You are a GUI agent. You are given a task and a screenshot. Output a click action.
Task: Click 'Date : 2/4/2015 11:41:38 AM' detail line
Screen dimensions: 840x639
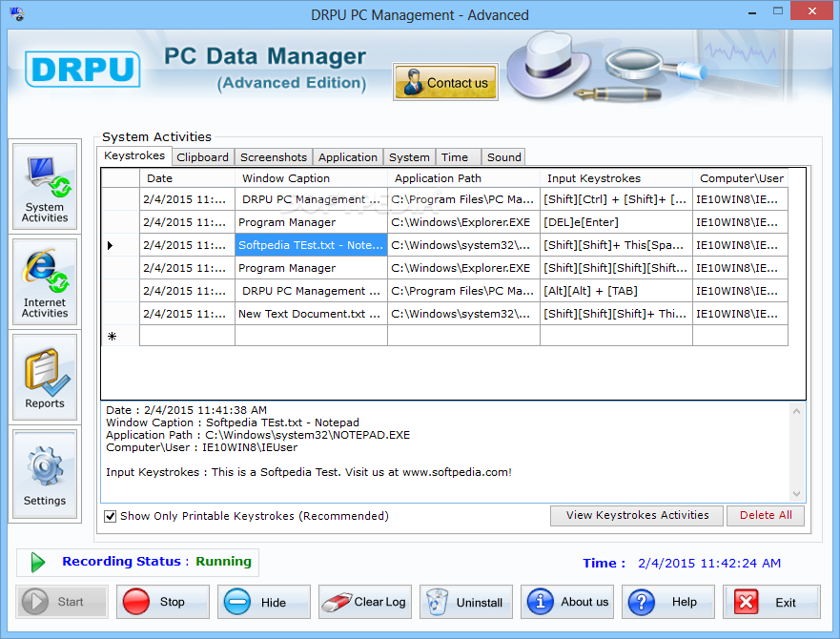pyautogui.click(x=187, y=410)
